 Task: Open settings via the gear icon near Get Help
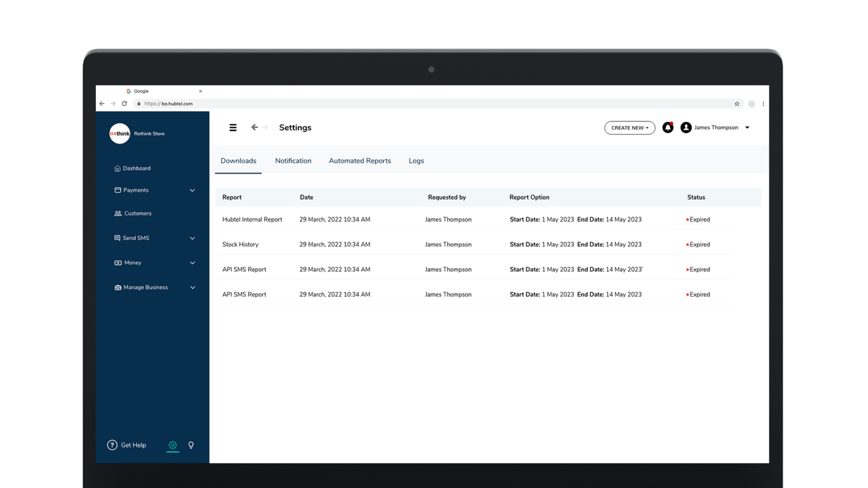(x=172, y=445)
